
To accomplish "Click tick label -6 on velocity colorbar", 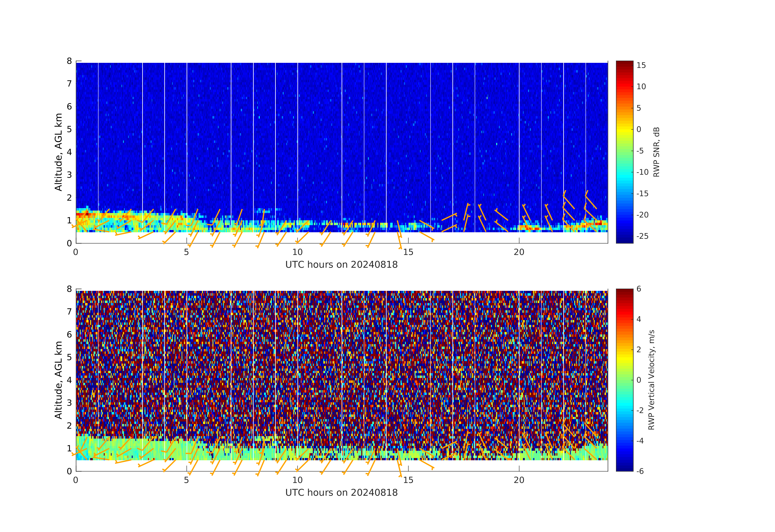I will point(640,471).
